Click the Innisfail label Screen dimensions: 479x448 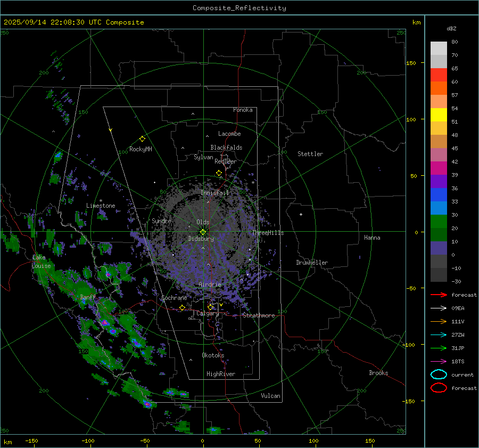[214, 193]
